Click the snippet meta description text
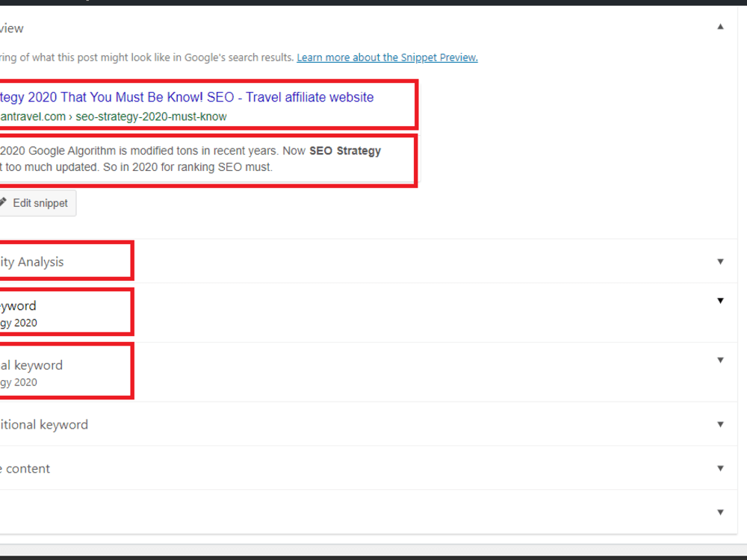This screenshot has width=747, height=560. 190,159
